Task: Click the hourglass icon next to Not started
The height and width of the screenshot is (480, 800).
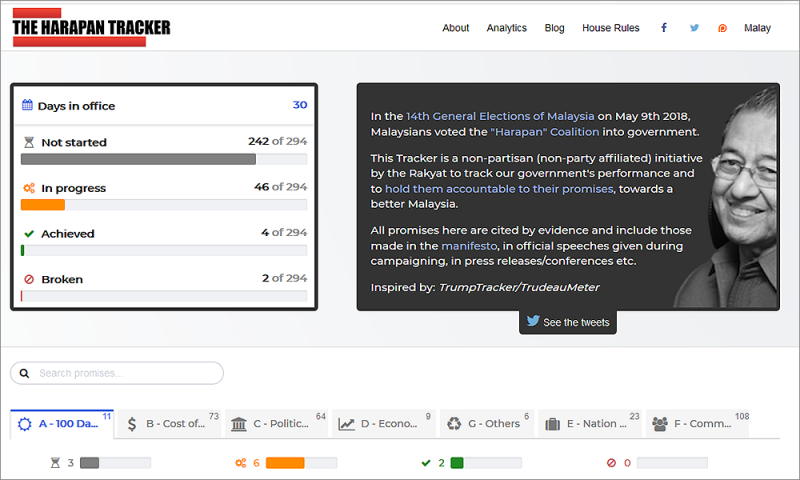Action: [x=28, y=143]
